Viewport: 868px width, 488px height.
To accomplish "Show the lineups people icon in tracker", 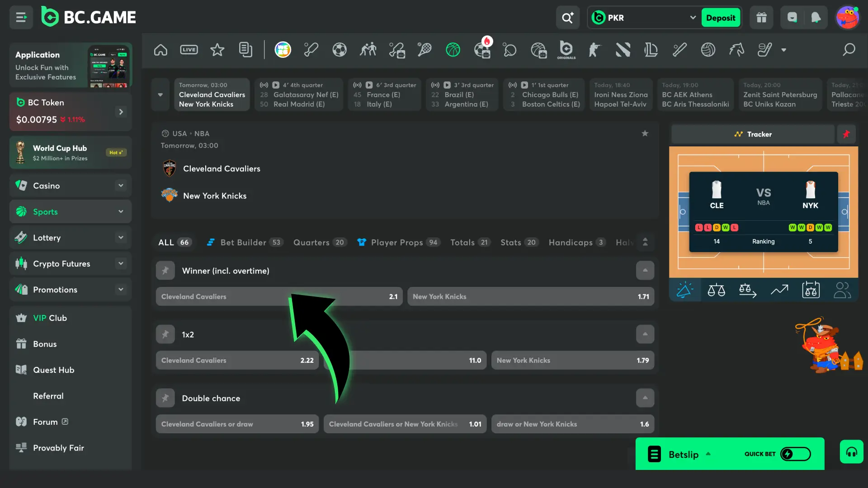I will (842, 290).
